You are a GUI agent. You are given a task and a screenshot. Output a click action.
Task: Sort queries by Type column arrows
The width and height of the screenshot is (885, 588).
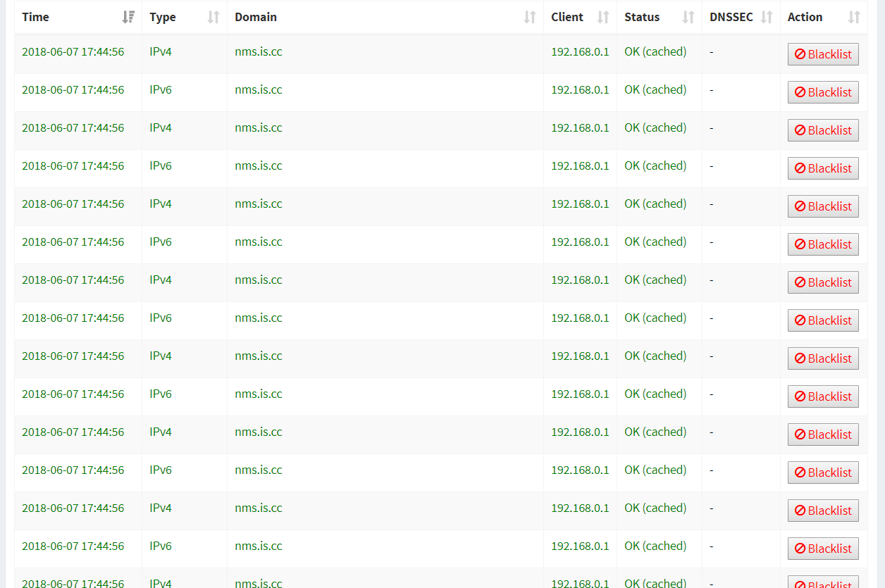(213, 18)
